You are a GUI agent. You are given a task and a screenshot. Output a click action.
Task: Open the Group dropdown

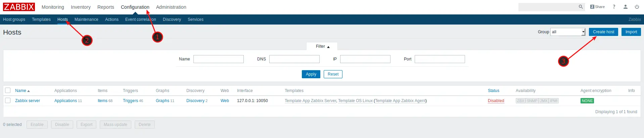coord(568,32)
